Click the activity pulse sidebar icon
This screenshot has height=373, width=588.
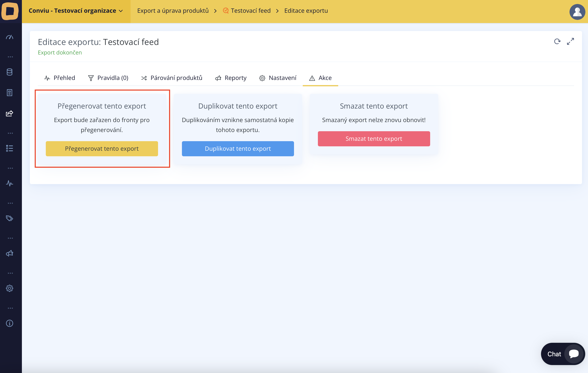(10, 183)
